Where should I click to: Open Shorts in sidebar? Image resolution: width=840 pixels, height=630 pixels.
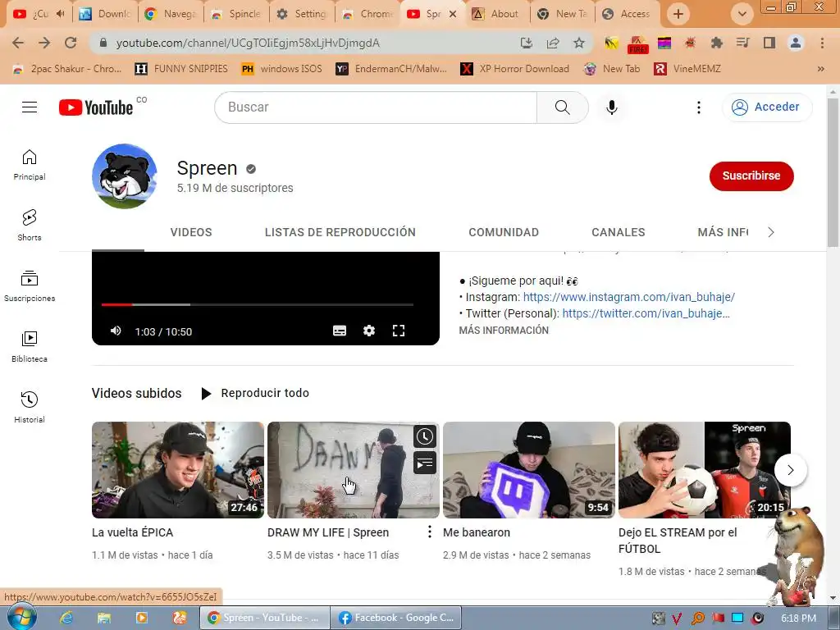[30, 226]
